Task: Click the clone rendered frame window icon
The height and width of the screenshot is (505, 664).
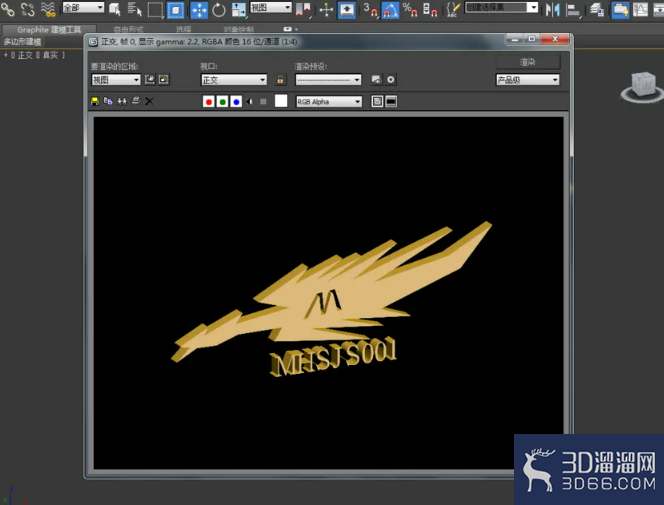Action: [x=122, y=101]
